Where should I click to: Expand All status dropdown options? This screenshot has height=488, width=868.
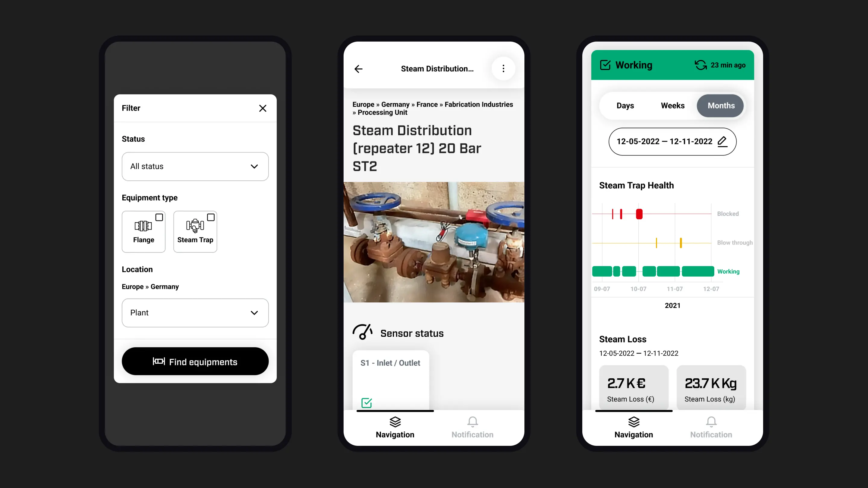195,166
